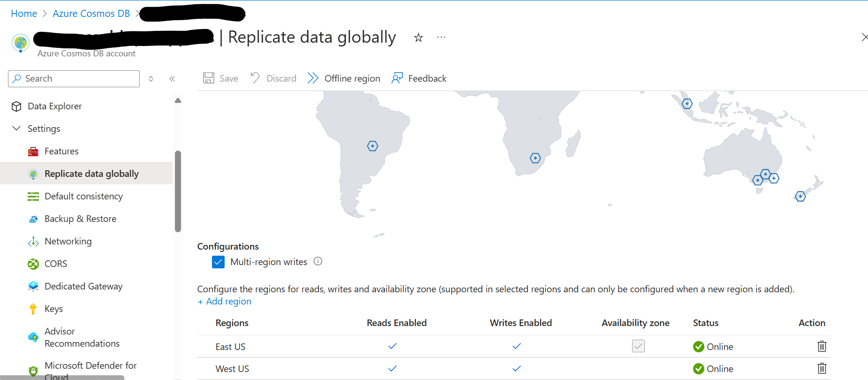The image size is (868, 380).
Task: Click the Data Explorer cube icon
Action: [16, 106]
